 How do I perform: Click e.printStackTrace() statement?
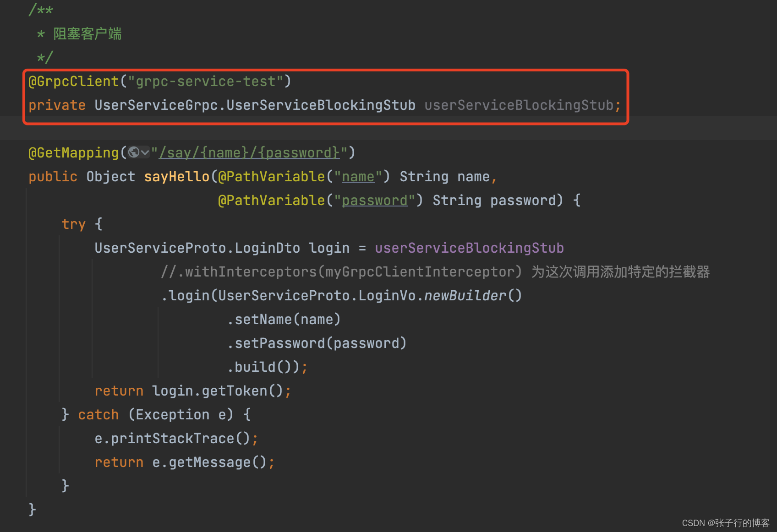[x=176, y=438]
